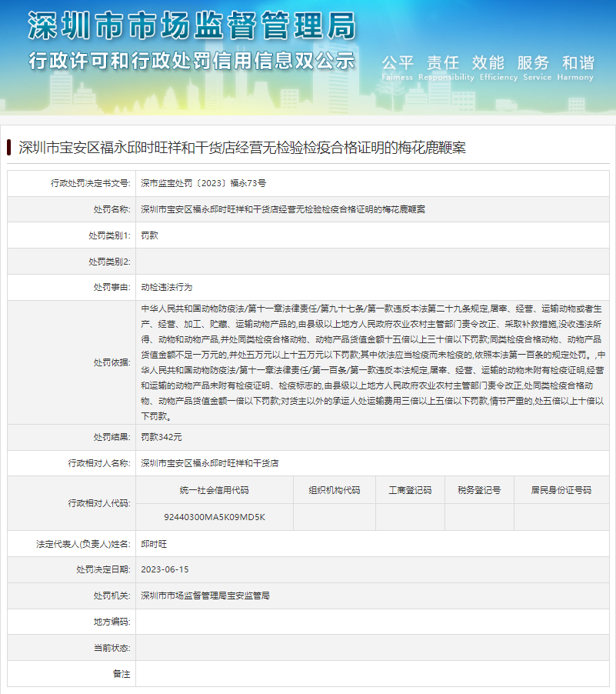Click the decision date 2023-06-15
This screenshot has height=694, width=616.
tap(165, 569)
